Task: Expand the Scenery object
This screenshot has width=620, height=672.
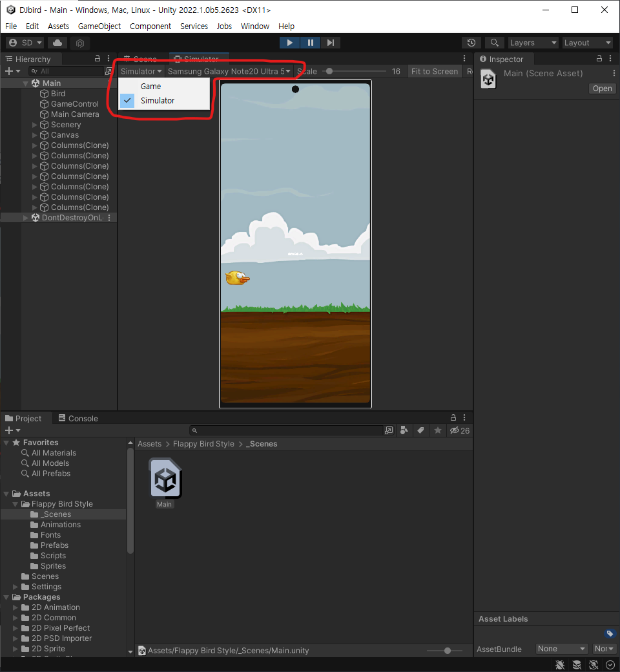Action: (x=35, y=125)
